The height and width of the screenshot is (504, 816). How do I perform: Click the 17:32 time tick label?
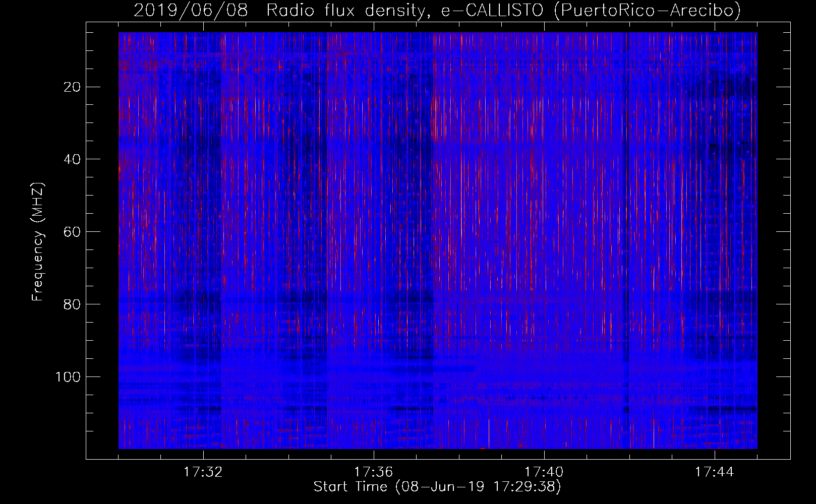203,472
